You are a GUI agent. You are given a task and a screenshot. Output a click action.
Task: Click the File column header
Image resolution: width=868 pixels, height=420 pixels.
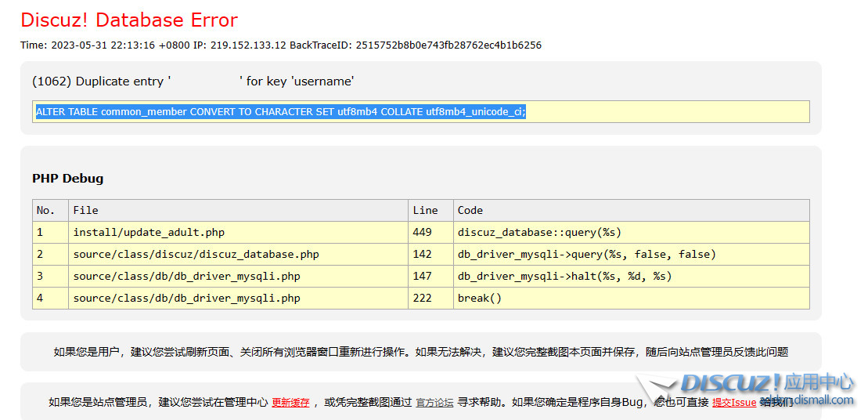click(238, 211)
